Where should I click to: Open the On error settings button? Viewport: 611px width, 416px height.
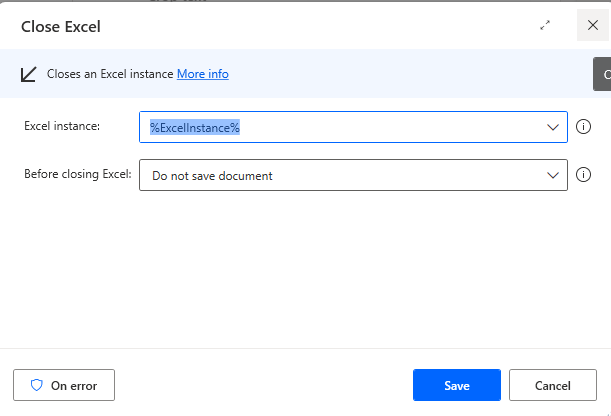click(64, 385)
